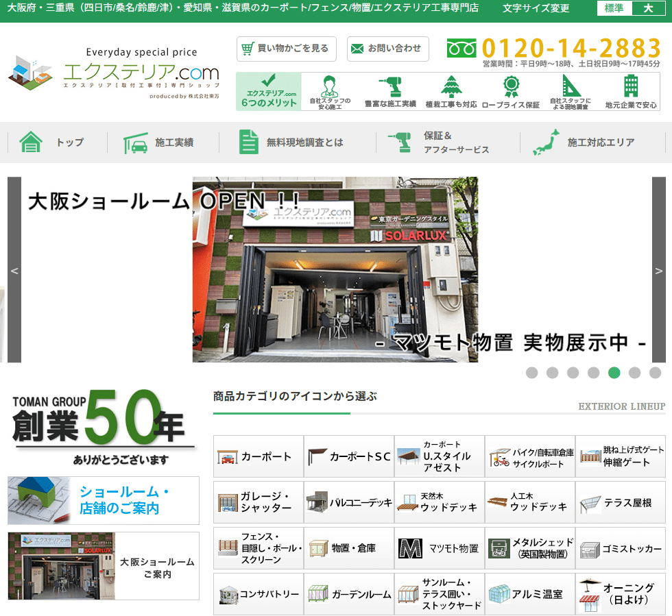Click the 地元企業で安心 building icon
This screenshot has width=672, height=616.
click(630, 92)
